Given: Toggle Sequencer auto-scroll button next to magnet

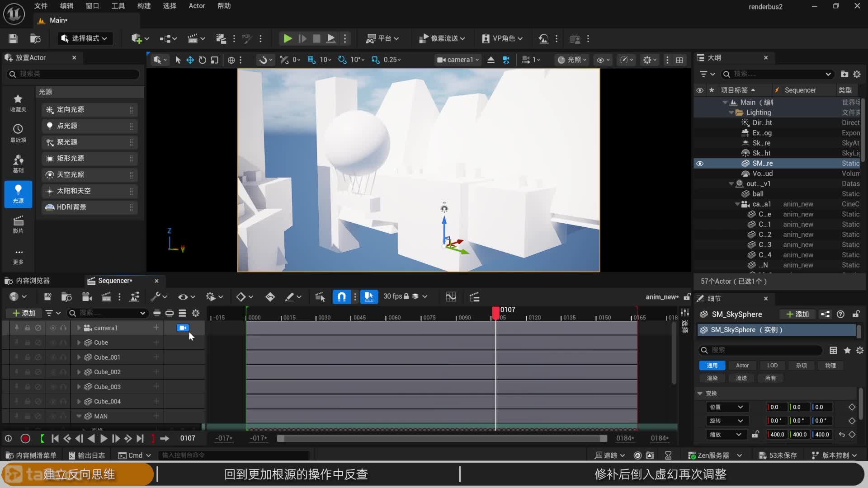Looking at the screenshot, I should [x=369, y=297].
